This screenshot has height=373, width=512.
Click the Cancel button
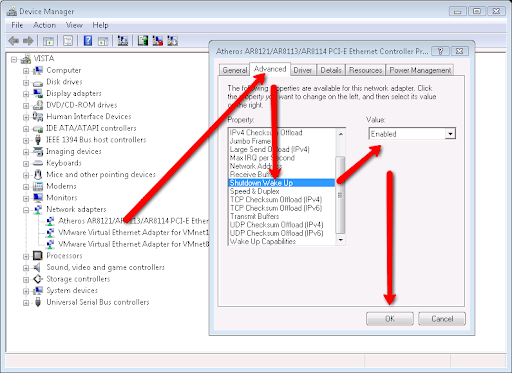click(442, 319)
